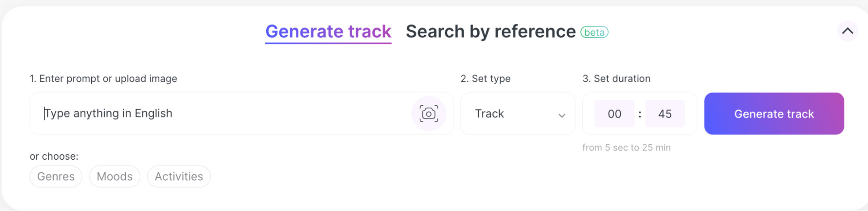Choose the Moods chip
Viewport: 868px width, 211px height.
tap(115, 177)
